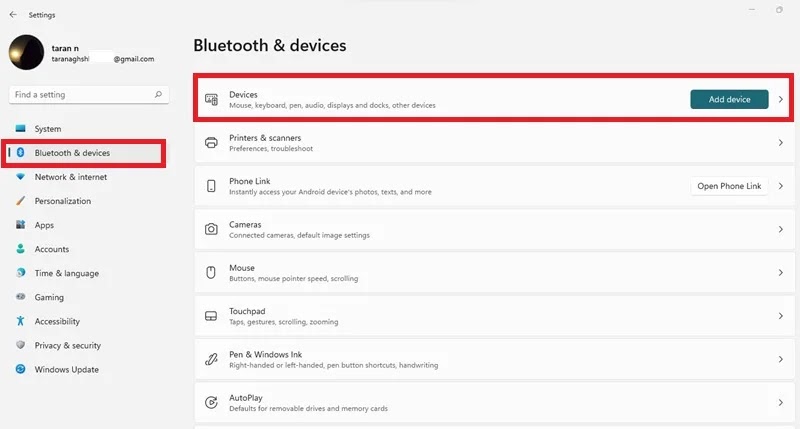Expand the Cameras row chevron
800x429 pixels.
tap(781, 230)
